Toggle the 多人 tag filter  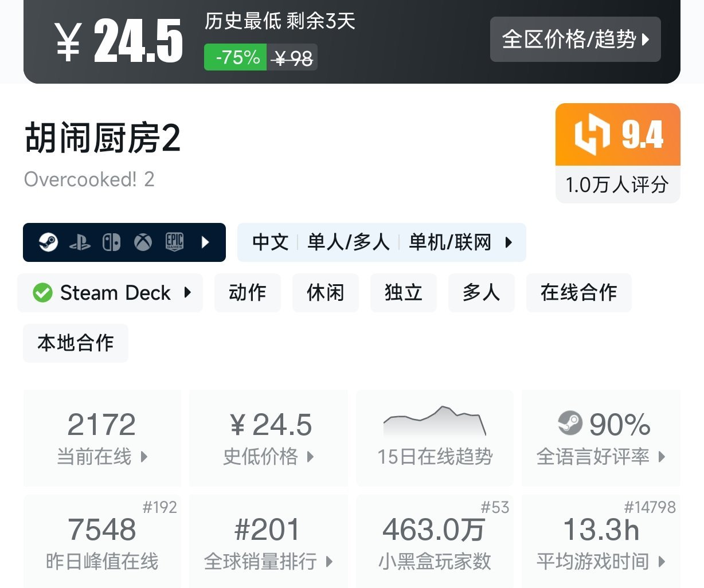click(481, 293)
